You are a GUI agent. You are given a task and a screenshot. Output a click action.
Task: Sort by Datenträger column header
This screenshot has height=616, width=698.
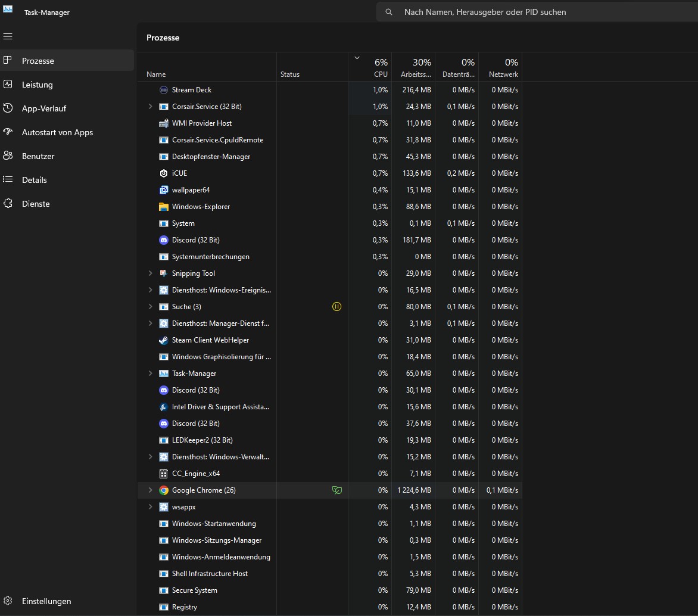click(457, 67)
